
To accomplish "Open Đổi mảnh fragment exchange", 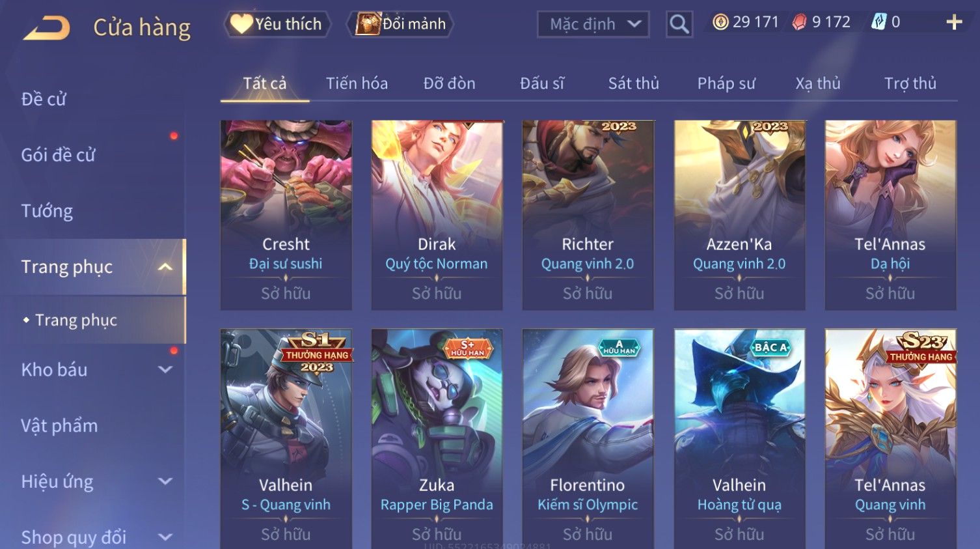I will tap(401, 24).
